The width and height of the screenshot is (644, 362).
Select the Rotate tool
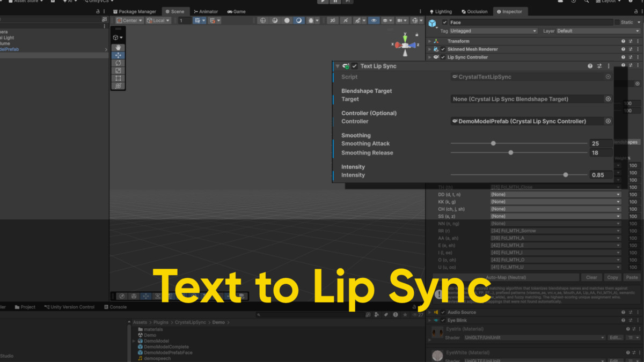118,63
